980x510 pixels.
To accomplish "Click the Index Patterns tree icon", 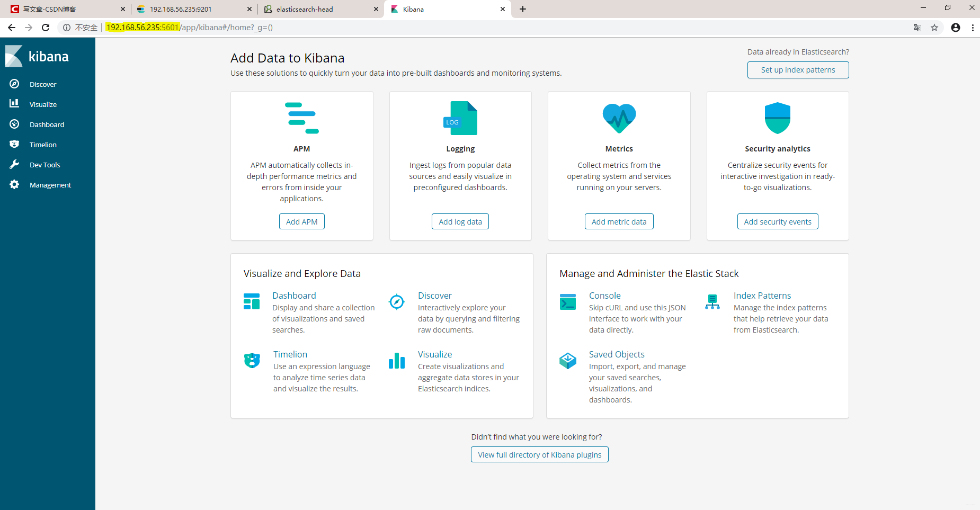I will [712, 301].
